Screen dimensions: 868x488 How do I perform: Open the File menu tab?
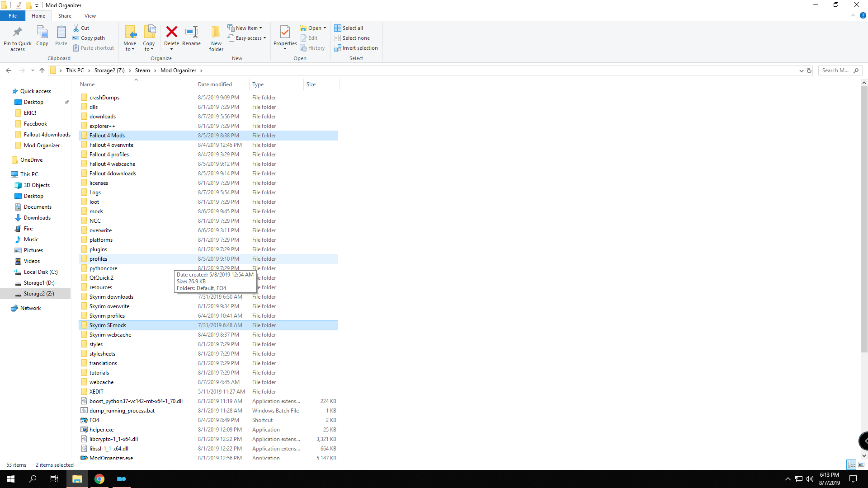click(x=13, y=15)
